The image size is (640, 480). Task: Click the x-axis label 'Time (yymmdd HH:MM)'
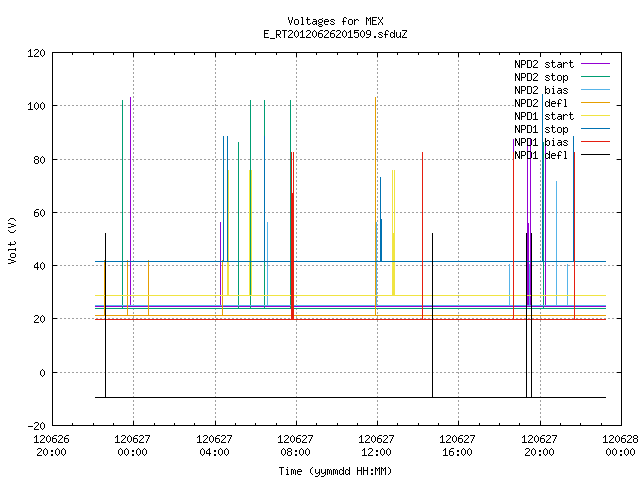(335, 471)
